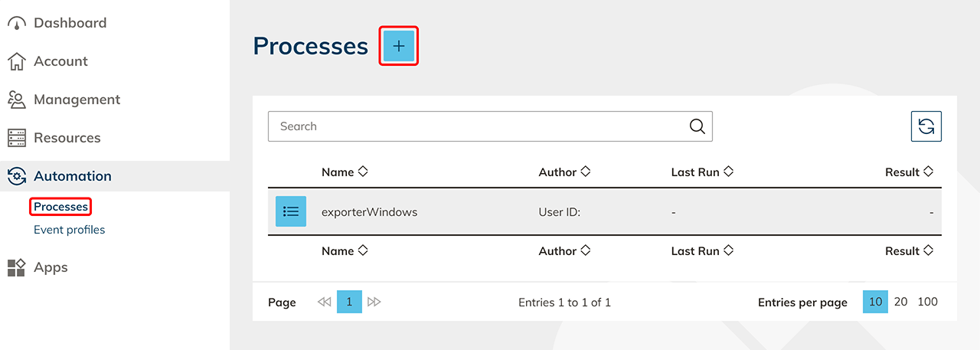This screenshot has width=980, height=350.
Task: Open Processes under Automation
Action: click(61, 207)
